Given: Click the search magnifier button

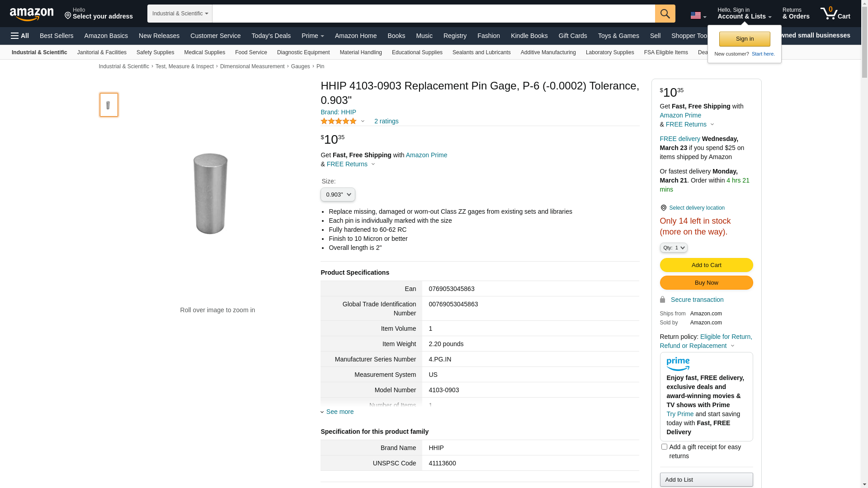Looking at the screenshot, I should click(665, 14).
